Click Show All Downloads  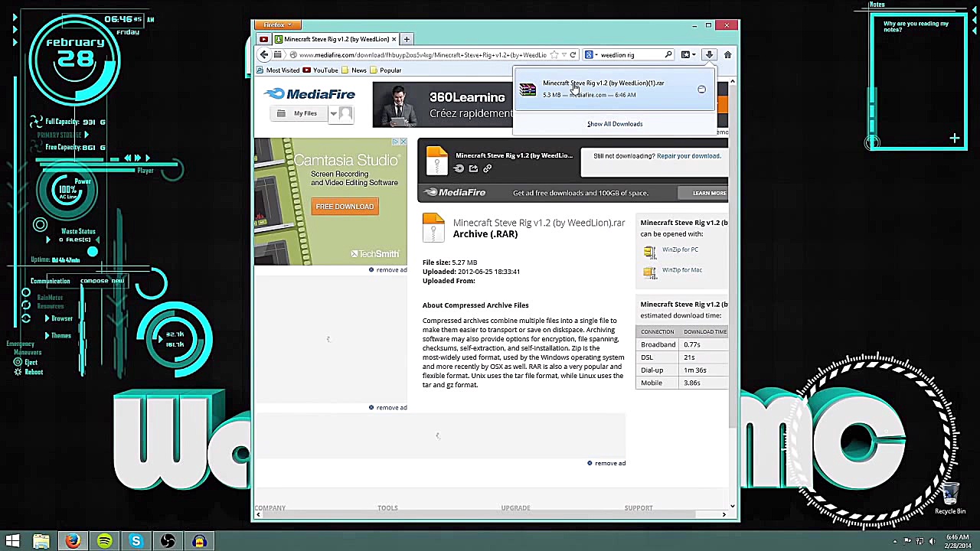(x=615, y=124)
